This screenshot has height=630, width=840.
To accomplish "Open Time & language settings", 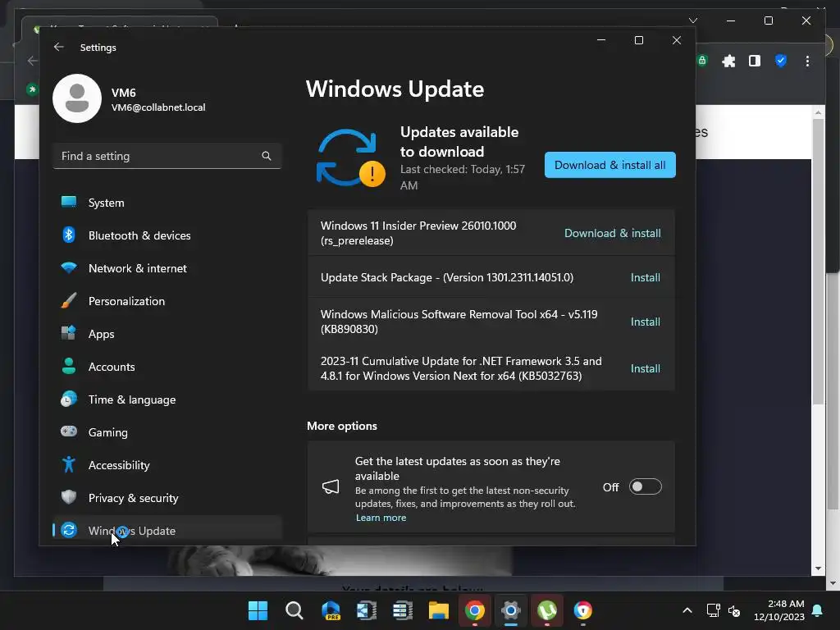I will [167, 399].
